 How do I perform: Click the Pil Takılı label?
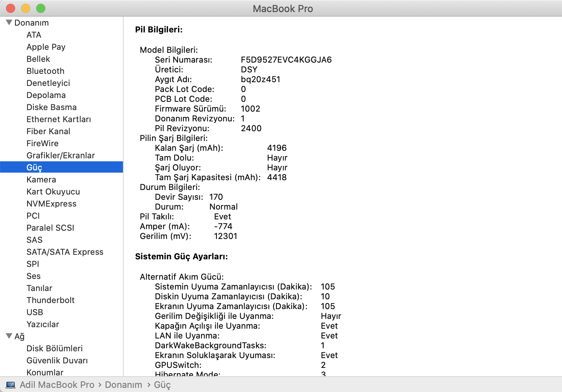pyautogui.click(x=157, y=217)
